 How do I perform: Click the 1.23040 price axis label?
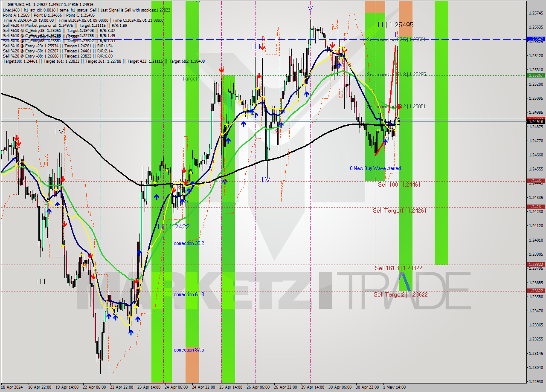(x=536, y=367)
